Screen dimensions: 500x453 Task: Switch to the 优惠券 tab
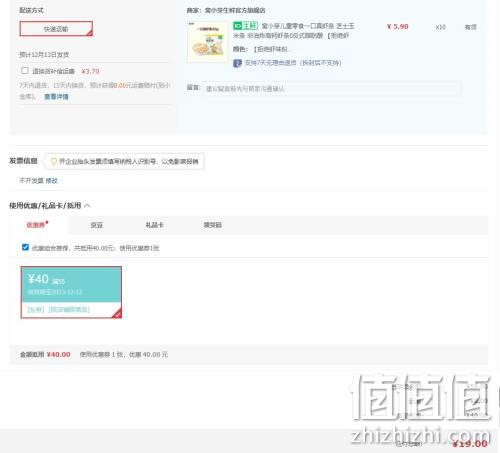[37, 225]
